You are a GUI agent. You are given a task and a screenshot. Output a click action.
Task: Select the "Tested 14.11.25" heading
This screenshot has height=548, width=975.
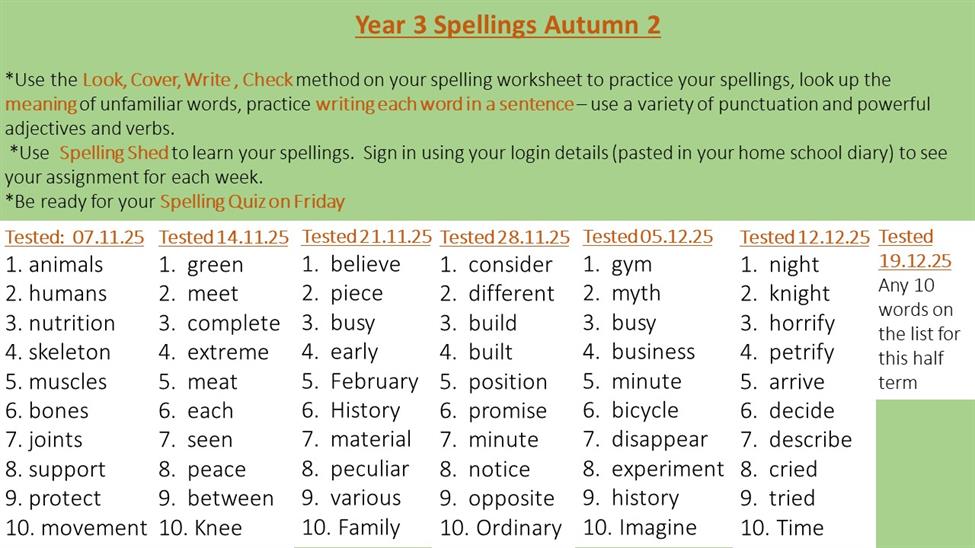223,238
